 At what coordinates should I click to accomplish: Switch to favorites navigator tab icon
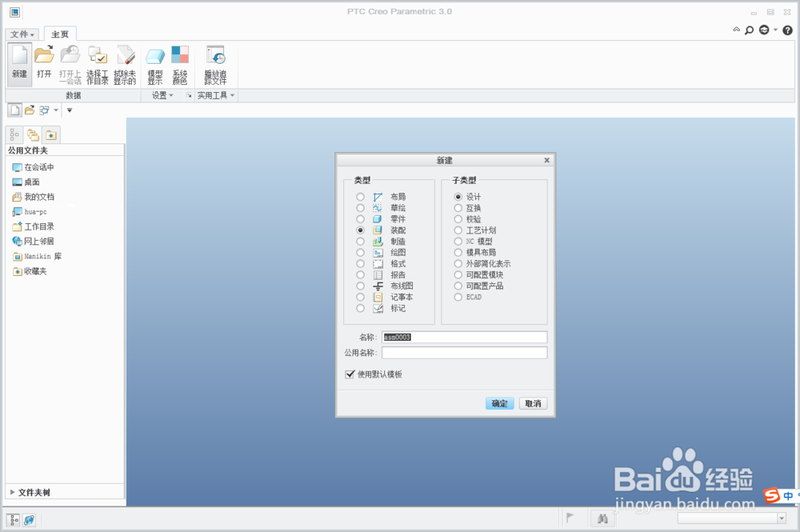(x=51, y=135)
